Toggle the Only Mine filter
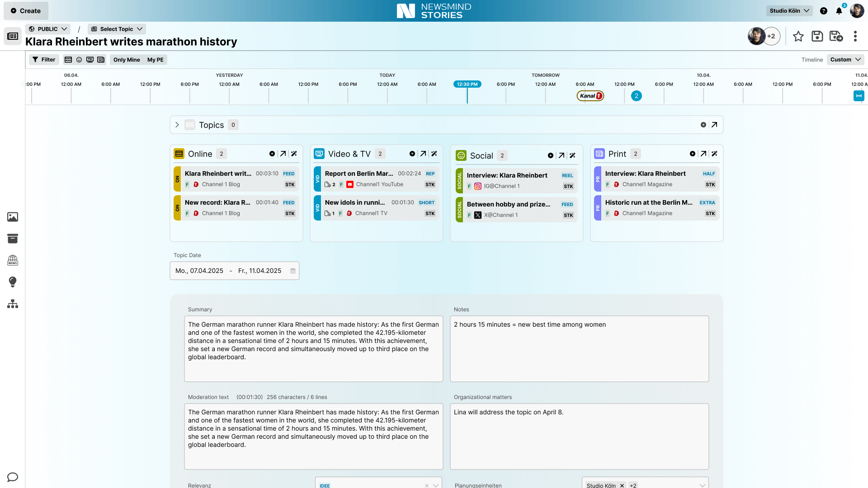Viewport: 868px width, 488px height. (126, 59)
